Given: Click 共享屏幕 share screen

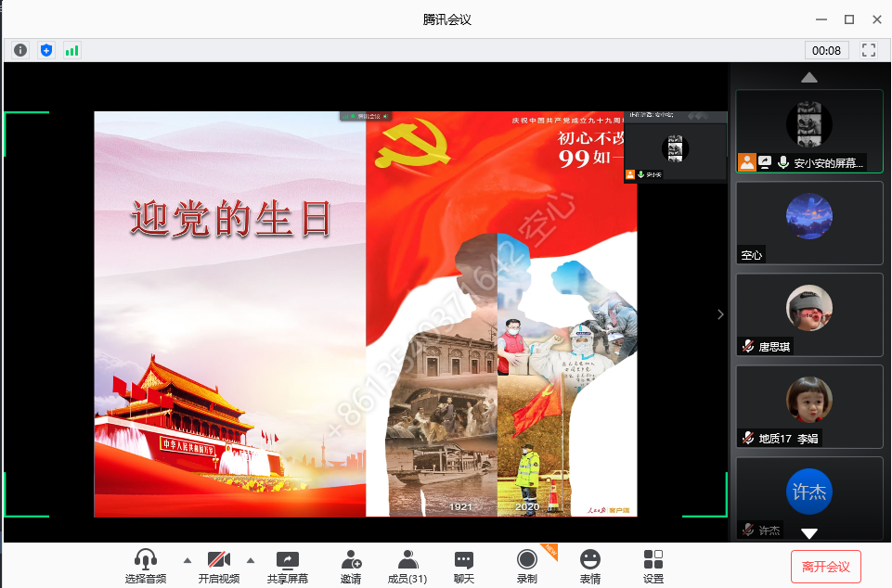Looking at the screenshot, I should coord(288,566).
